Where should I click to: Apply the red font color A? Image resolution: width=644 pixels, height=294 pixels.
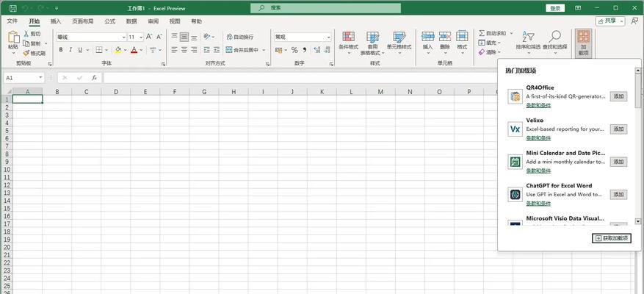tap(134, 50)
